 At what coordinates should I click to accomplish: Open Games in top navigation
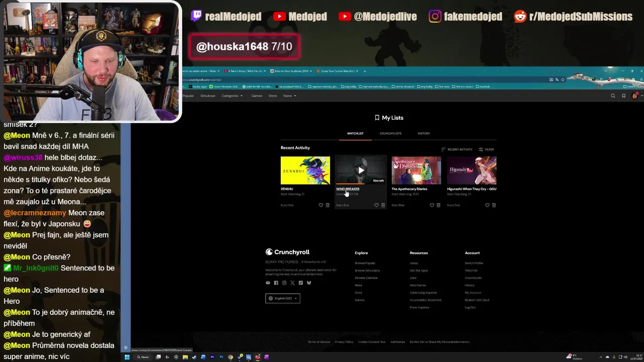click(x=257, y=96)
